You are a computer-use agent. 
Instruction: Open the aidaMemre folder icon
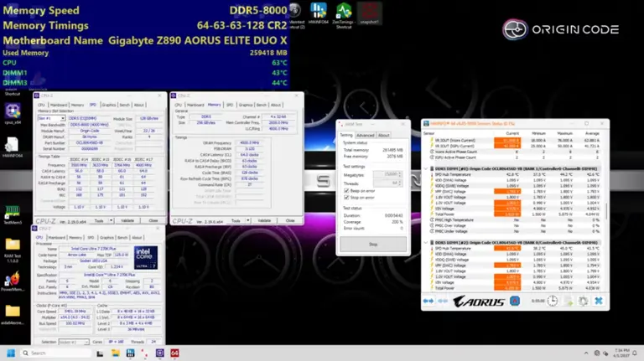[13, 315]
